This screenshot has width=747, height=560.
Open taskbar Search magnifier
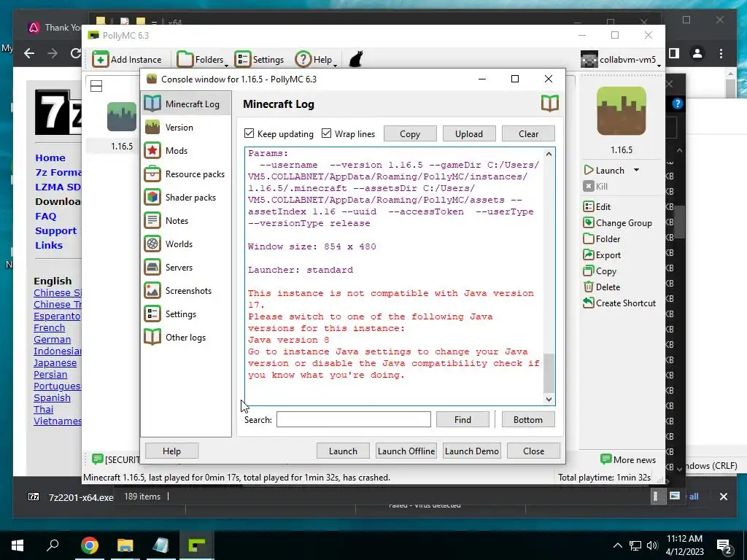point(53,545)
